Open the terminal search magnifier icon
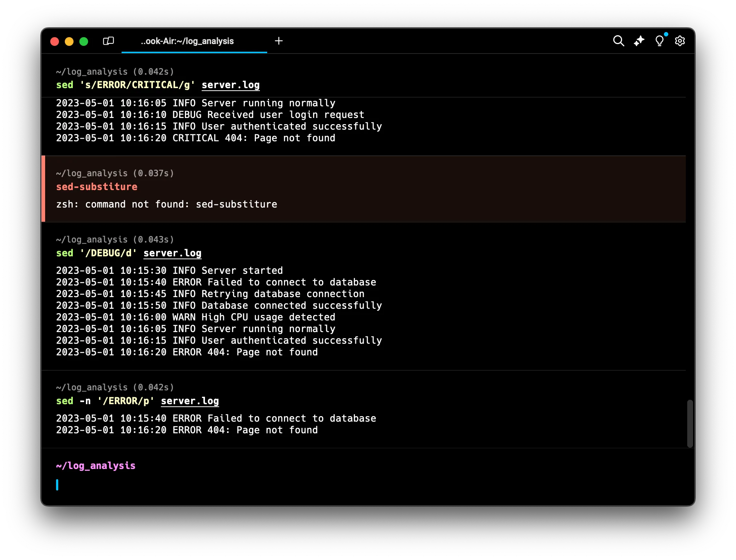The image size is (736, 560). [618, 41]
